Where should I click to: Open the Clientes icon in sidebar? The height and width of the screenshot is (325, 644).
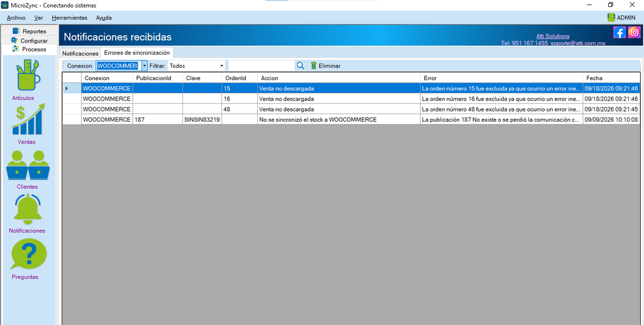tap(28, 165)
